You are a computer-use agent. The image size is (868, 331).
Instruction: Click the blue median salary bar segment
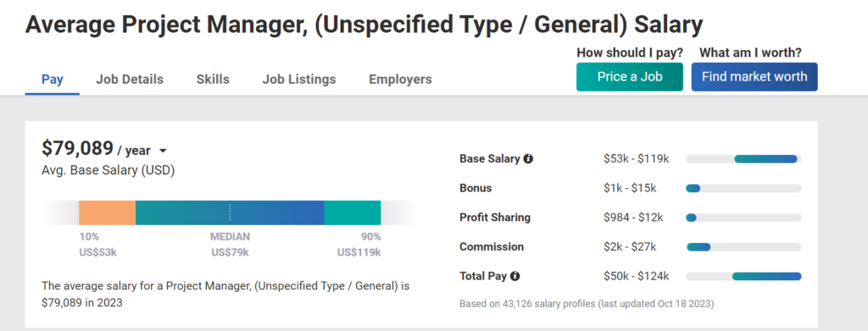click(230, 212)
